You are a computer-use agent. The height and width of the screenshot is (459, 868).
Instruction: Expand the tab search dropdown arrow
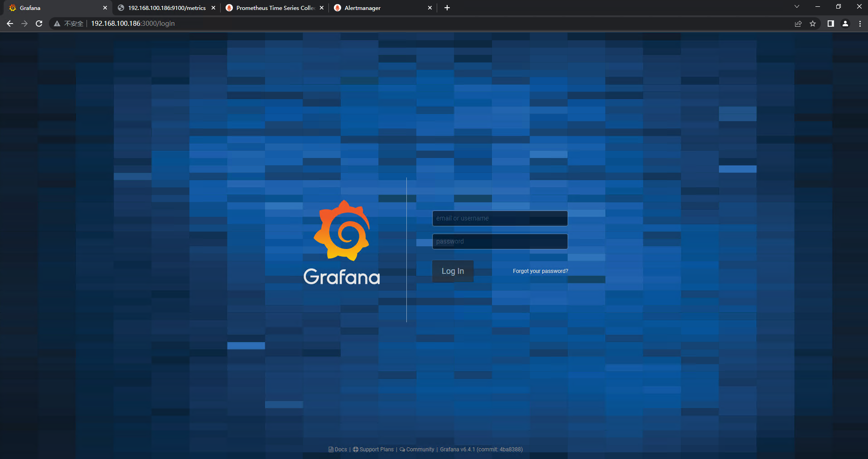click(797, 6)
